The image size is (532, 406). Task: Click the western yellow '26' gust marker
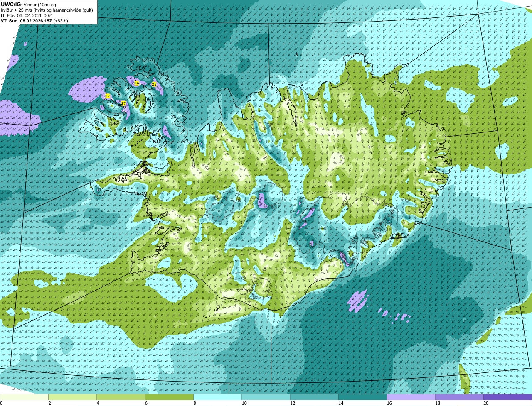click(x=137, y=83)
